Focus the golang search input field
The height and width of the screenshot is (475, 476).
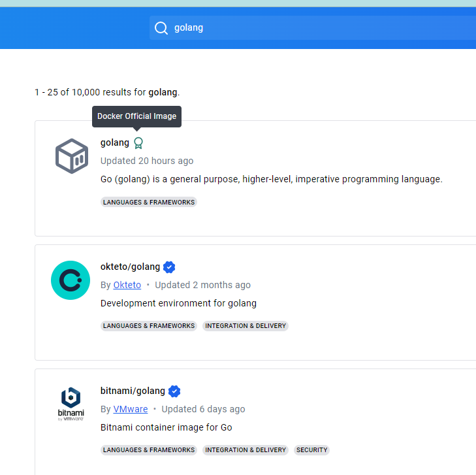point(313,27)
